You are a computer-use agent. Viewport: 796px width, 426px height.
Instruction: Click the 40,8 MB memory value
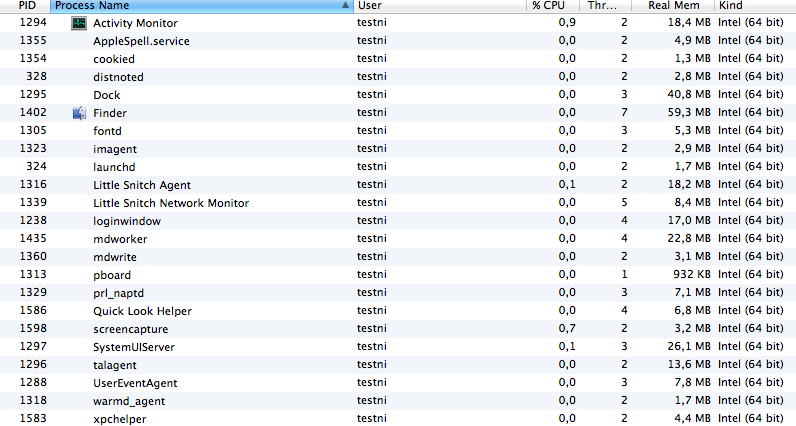click(689, 94)
